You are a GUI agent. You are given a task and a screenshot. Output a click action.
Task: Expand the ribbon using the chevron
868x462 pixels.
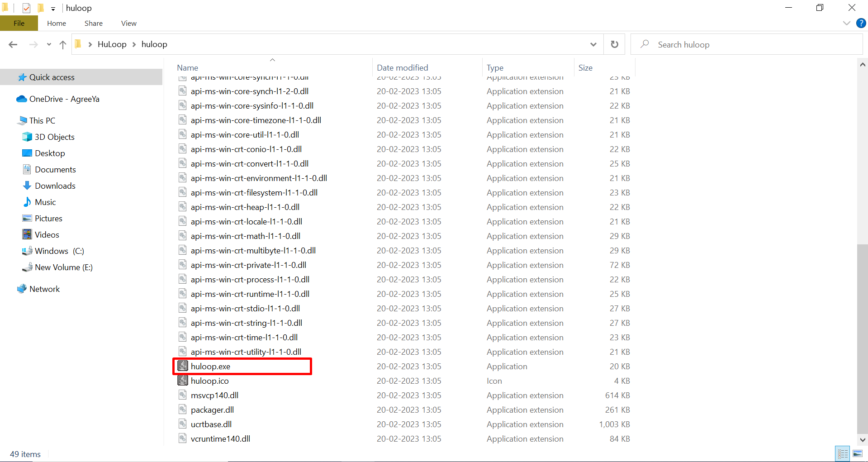click(x=846, y=23)
